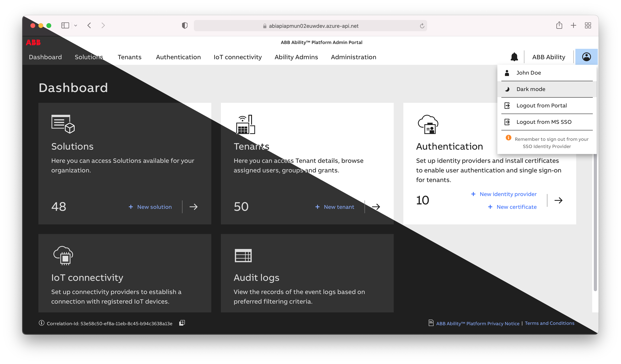Click the user profile avatar icon
This screenshot has height=364, width=621.
pyautogui.click(x=587, y=57)
